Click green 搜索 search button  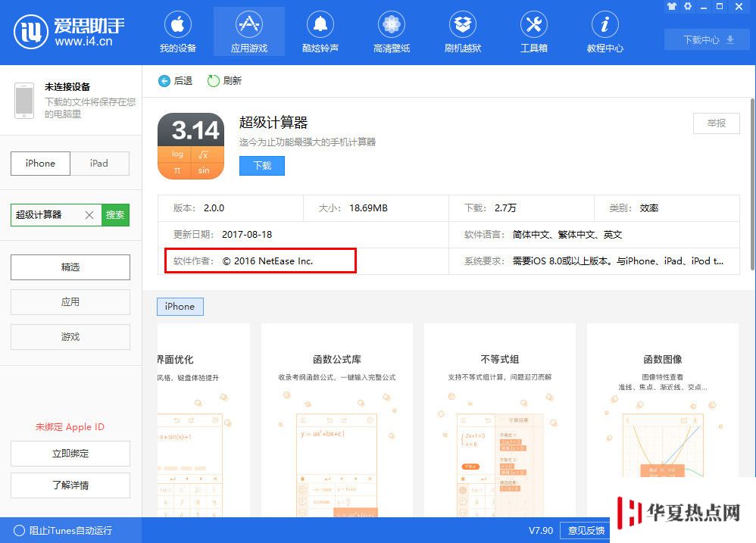coord(115,215)
